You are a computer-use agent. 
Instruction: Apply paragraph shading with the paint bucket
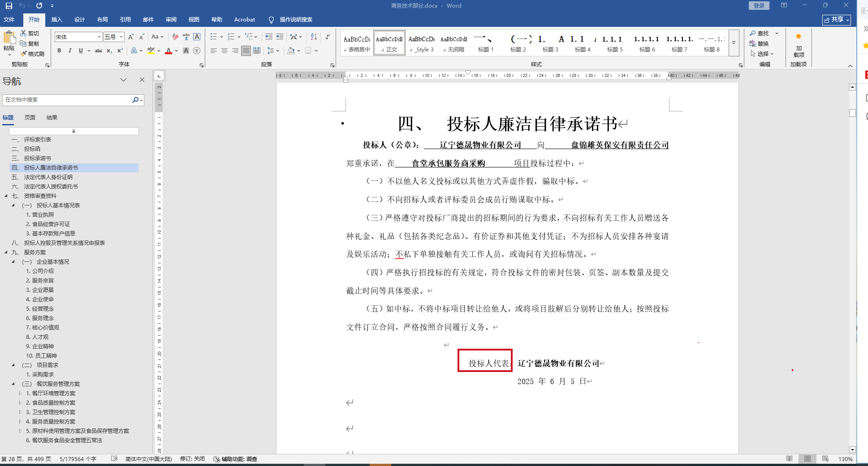[291, 51]
